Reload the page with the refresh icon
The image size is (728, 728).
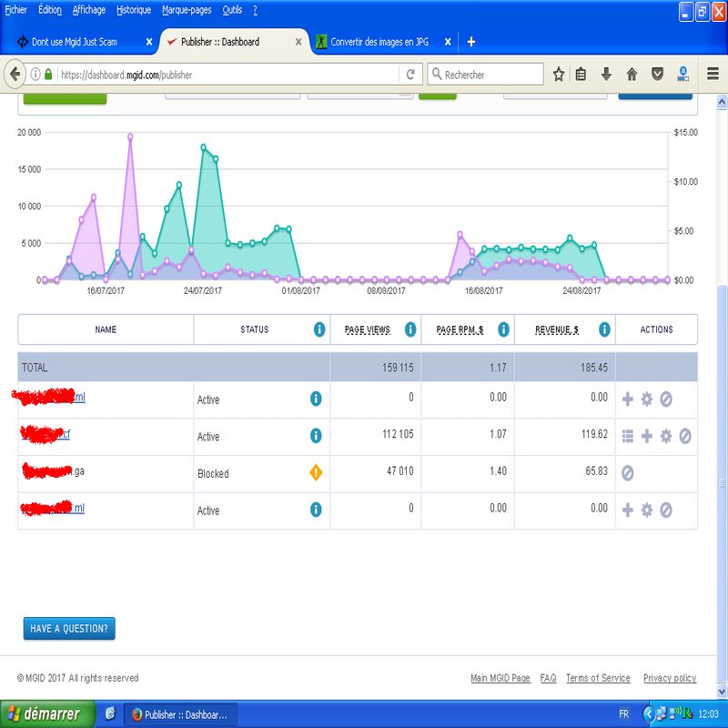[410, 75]
